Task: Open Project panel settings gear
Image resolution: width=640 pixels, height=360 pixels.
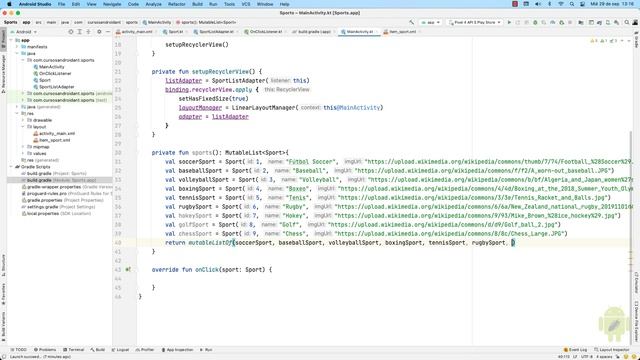Action: [99, 32]
